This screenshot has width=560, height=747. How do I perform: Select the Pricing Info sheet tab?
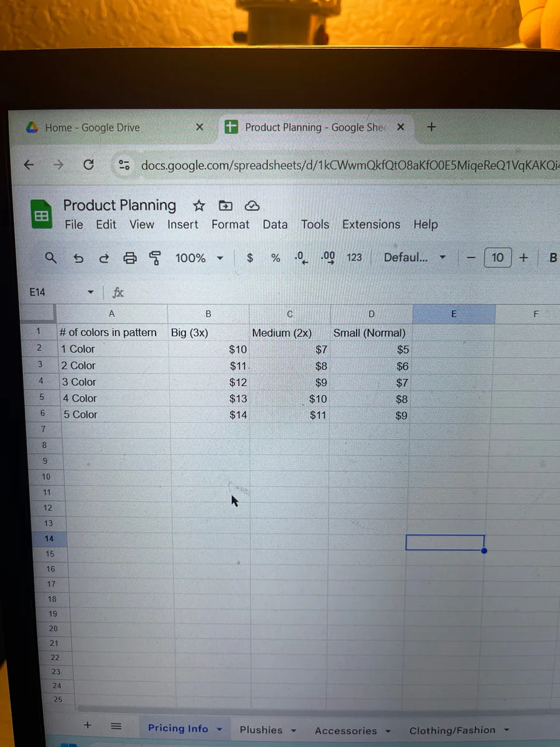178,728
